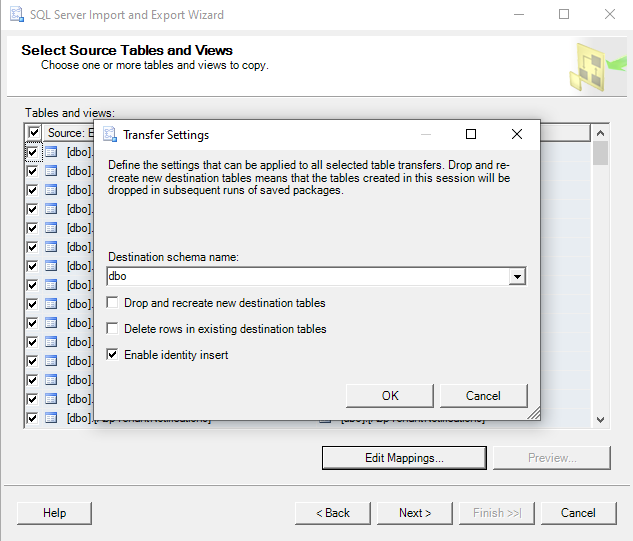
Task: Toggle the select-all checkbox beside Source header
Action: tap(34, 132)
